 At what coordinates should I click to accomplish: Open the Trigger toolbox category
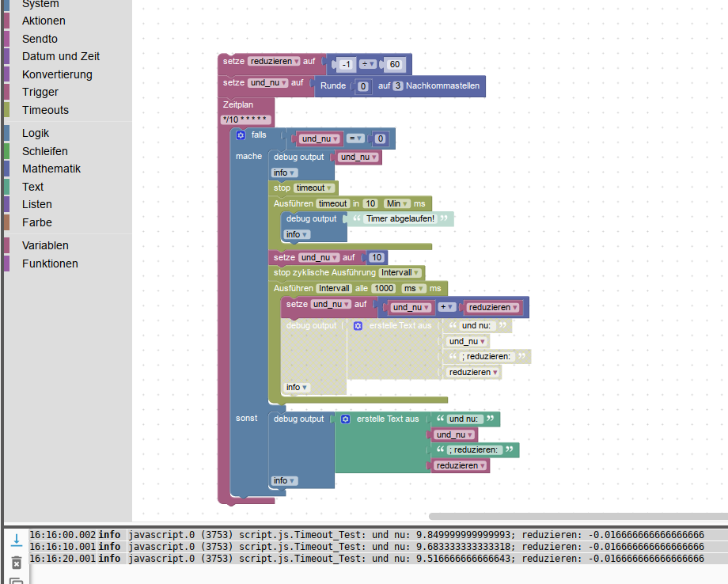tap(40, 93)
